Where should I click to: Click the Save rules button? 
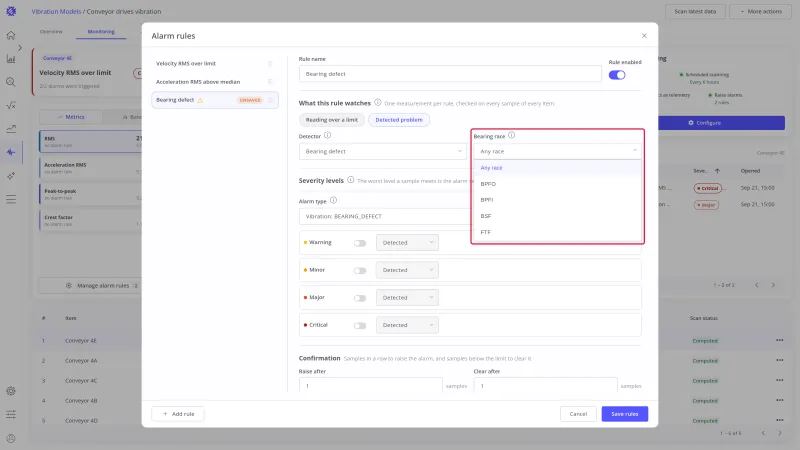pos(624,414)
